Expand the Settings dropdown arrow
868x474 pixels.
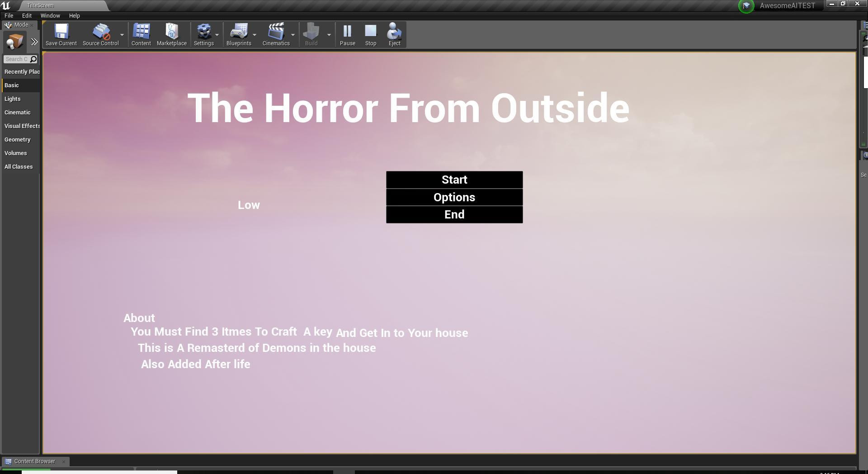pyautogui.click(x=217, y=35)
